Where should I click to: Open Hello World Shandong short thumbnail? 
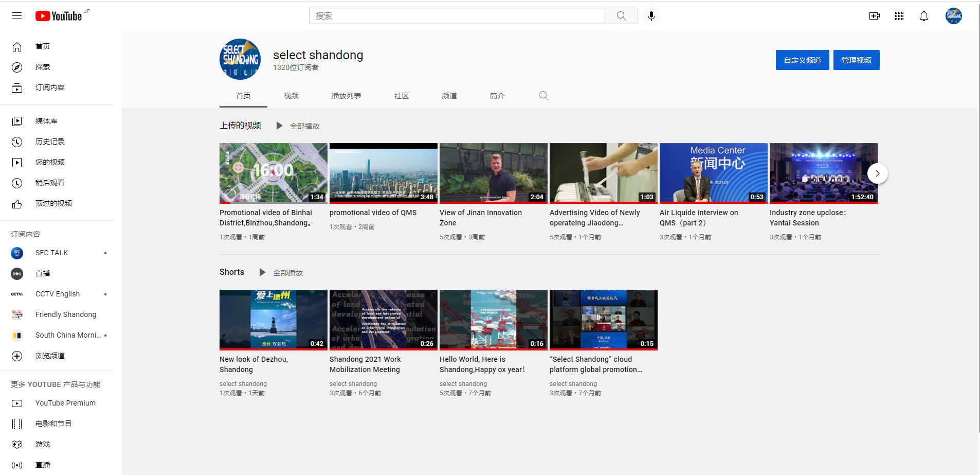pos(494,320)
